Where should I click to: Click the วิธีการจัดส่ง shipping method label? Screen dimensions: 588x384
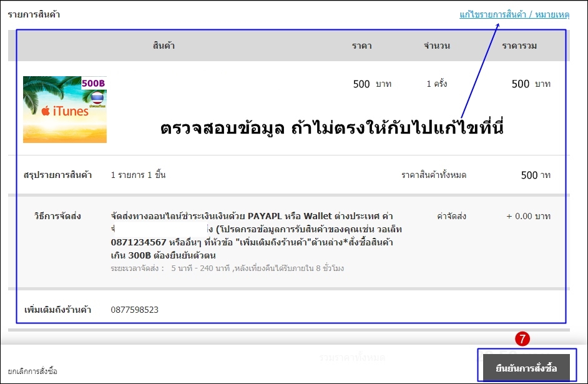(x=57, y=216)
